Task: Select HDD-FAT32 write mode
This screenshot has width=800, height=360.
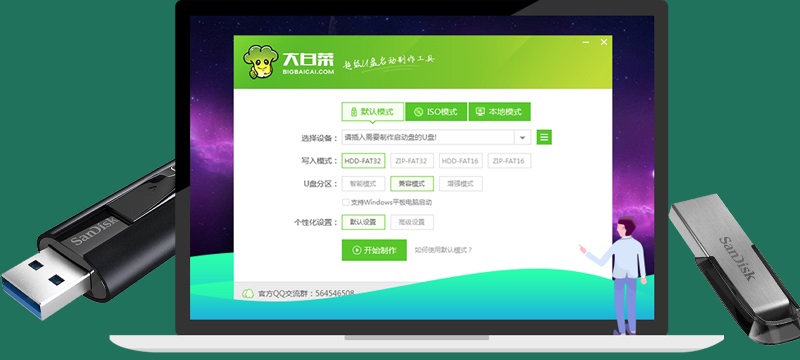Action: pyautogui.click(x=363, y=161)
